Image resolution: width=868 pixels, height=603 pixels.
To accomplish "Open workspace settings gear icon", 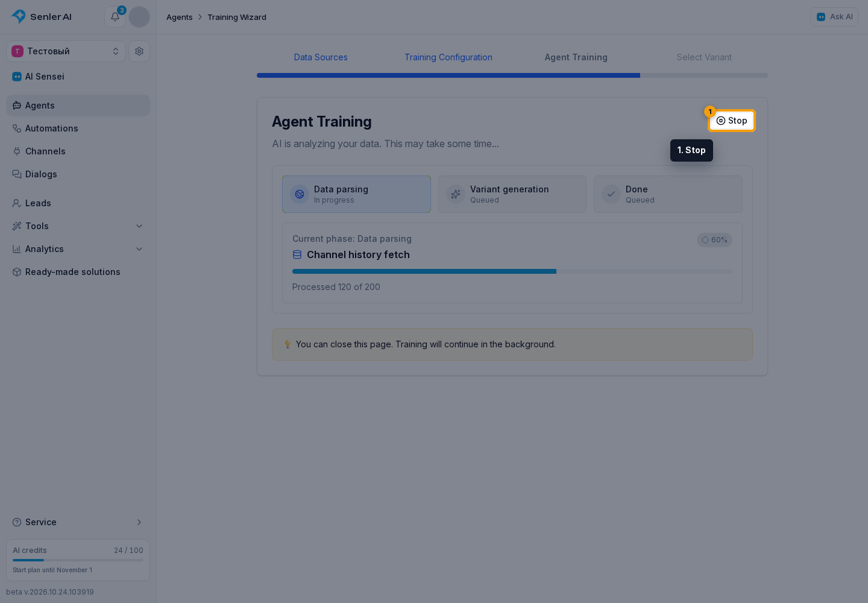I will (x=139, y=51).
